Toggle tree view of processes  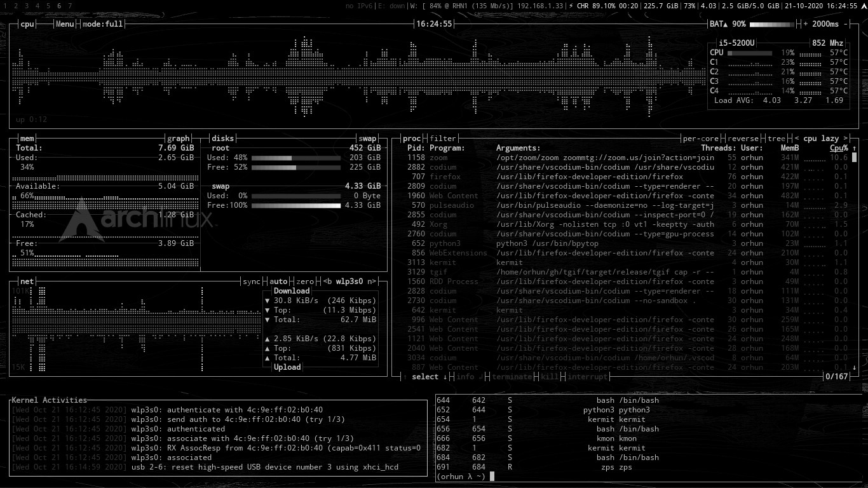[776, 139]
